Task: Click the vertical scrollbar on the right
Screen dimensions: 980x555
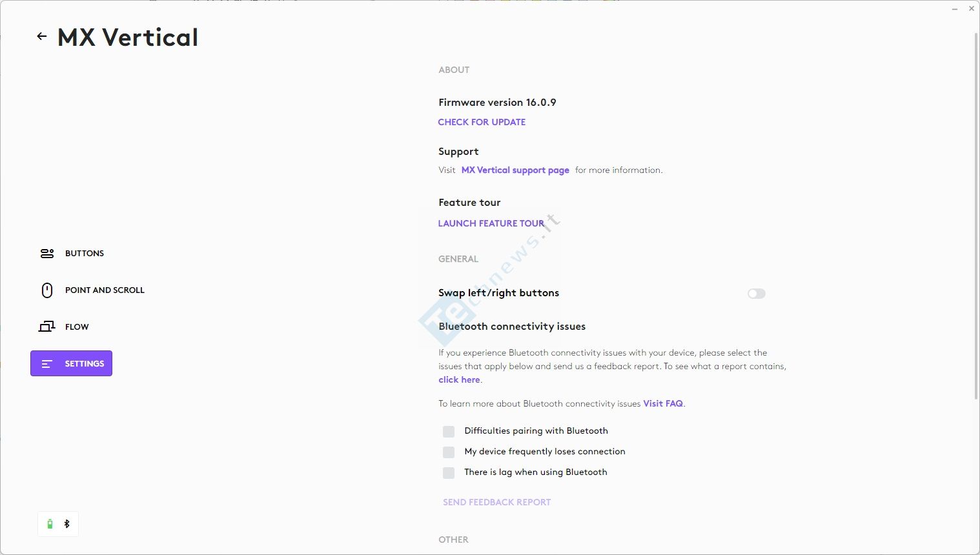Action: tap(976, 216)
